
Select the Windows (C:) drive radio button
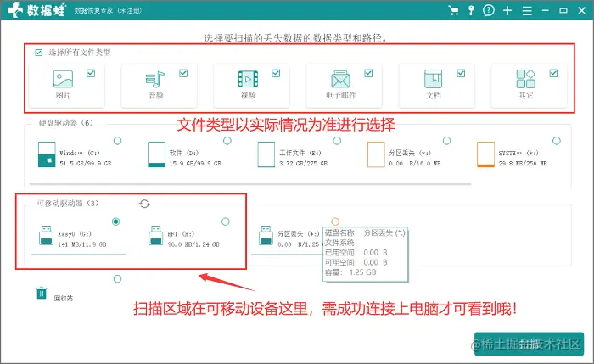[117, 141]
